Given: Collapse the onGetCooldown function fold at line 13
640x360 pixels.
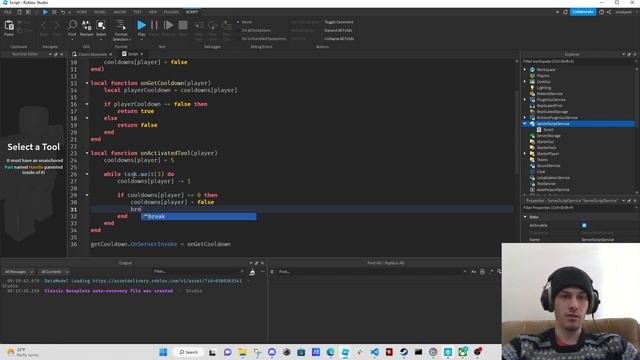Looking at the screenshot, I should 87,83.
